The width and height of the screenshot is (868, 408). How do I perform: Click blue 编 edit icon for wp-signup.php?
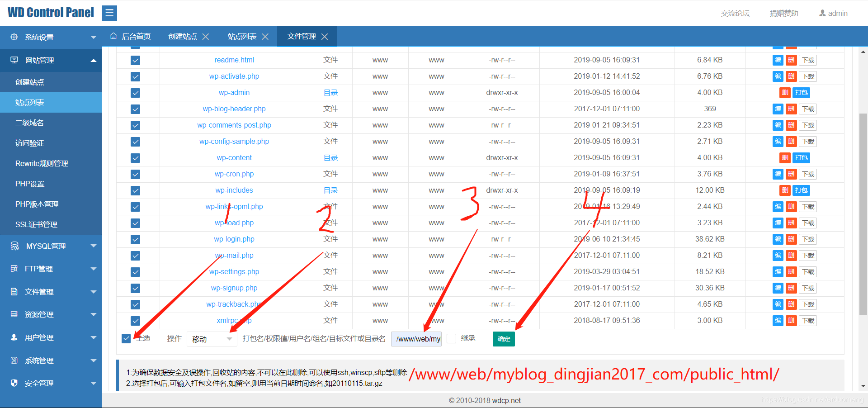[x=778, y=288]
